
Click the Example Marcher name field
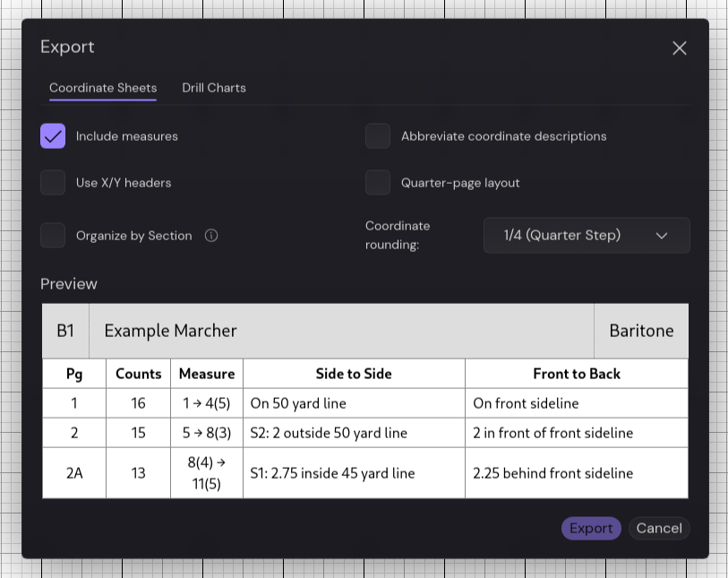point(340,331)
